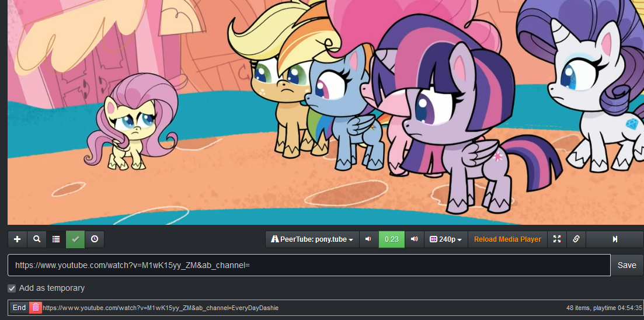
Task: Click the clock history icon
Action: click(x=95, y=239)
